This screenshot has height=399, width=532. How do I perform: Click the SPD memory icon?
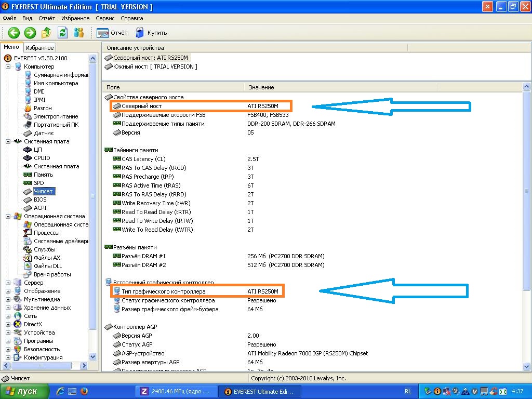pyautogui.click(x=28, y=183)
